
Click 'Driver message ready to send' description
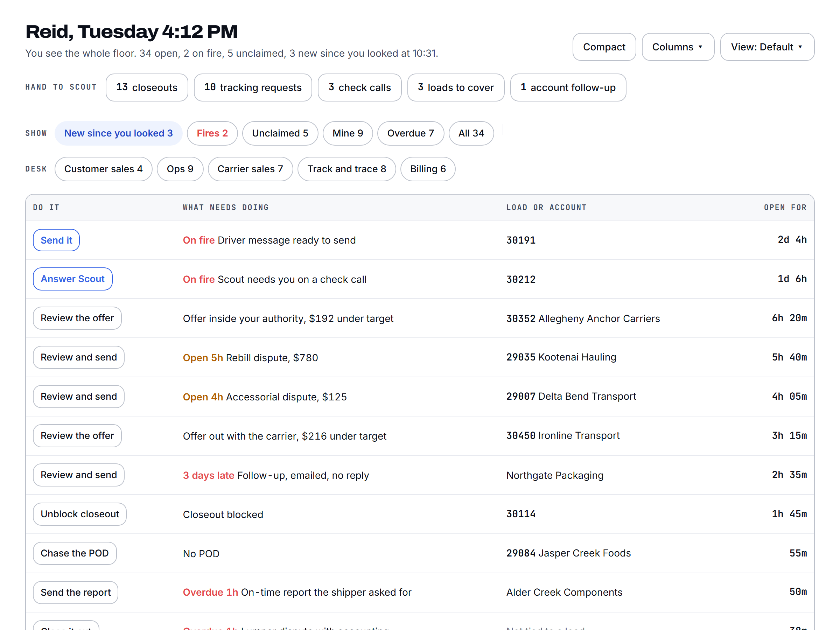click(287, 240)
